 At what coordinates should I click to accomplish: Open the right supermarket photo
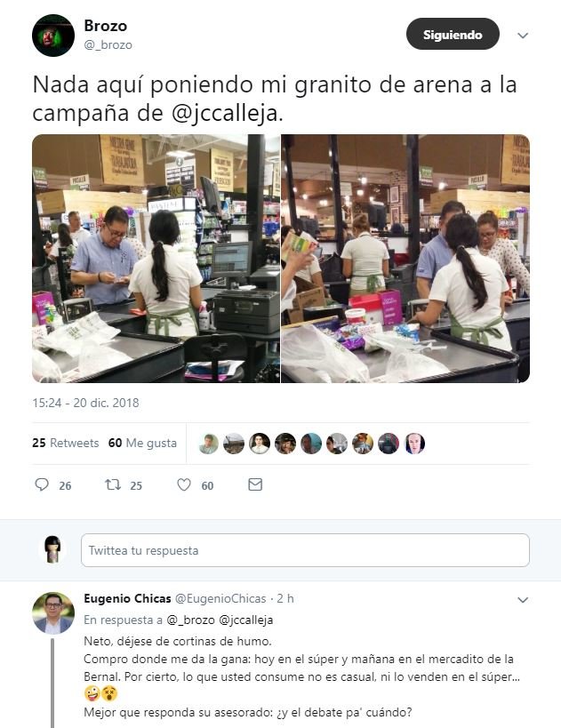405,259
